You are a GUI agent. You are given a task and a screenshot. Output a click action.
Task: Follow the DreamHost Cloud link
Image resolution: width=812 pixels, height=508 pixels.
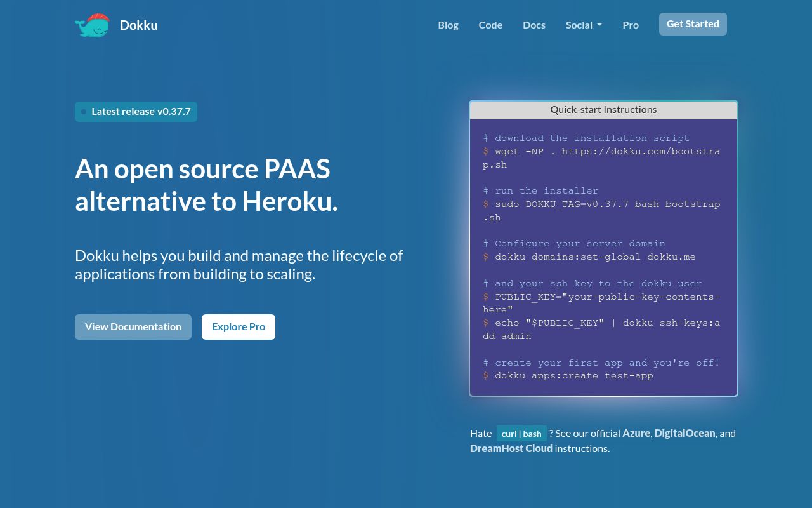pos(511,448)
